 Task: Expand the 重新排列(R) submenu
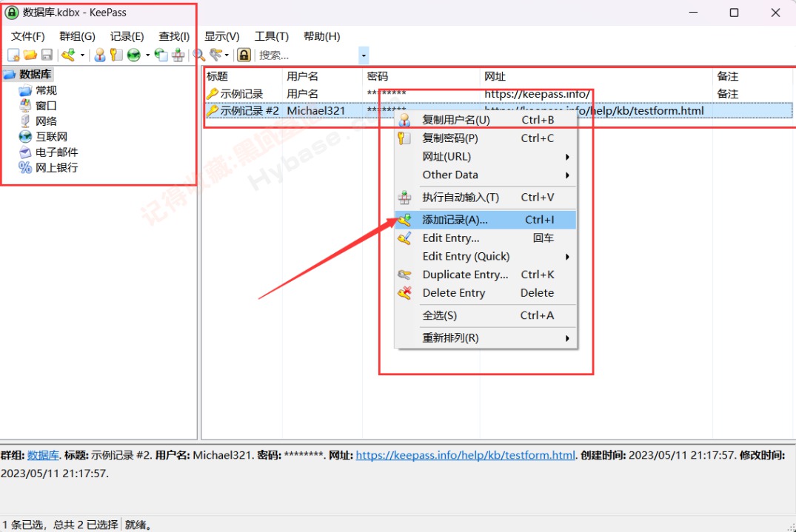[x=485, y=337]
